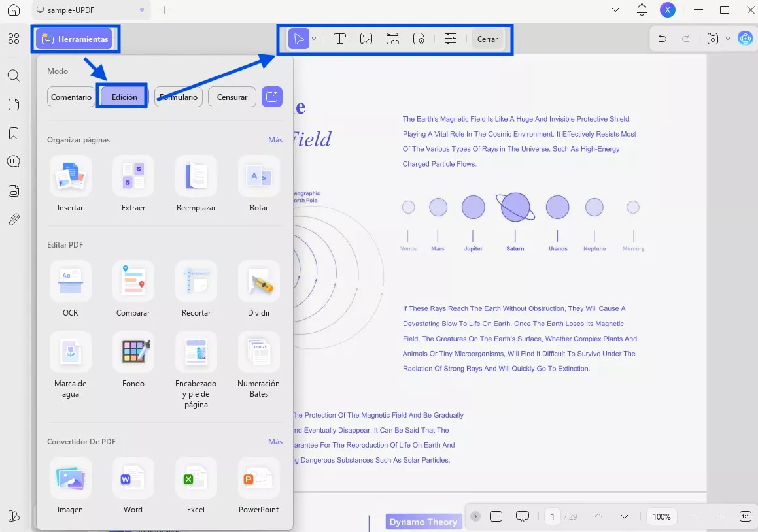
Task: Open the Marca de agua tool
Action: click(x=71, y=365)
